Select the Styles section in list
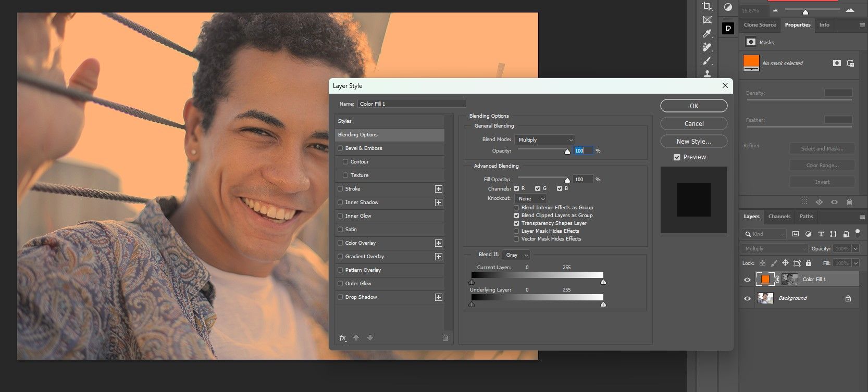This screenshot has height=392, width=868. point(389,121)
